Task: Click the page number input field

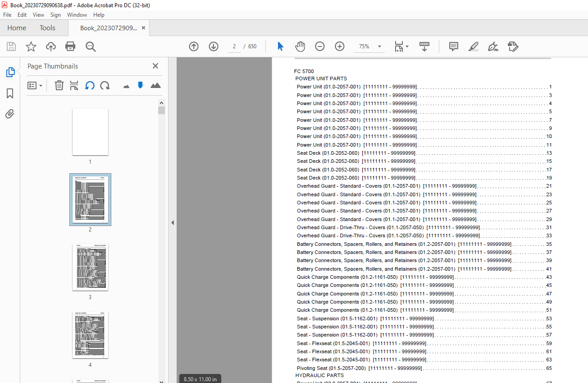Action: point(234,46)
